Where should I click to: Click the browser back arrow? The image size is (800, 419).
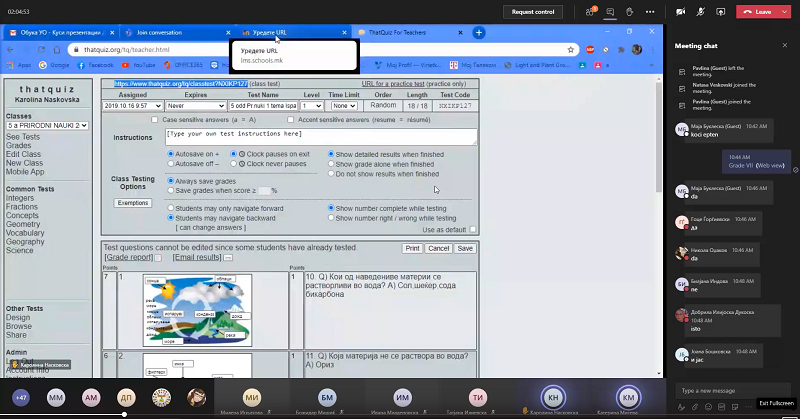pos(10,48)
